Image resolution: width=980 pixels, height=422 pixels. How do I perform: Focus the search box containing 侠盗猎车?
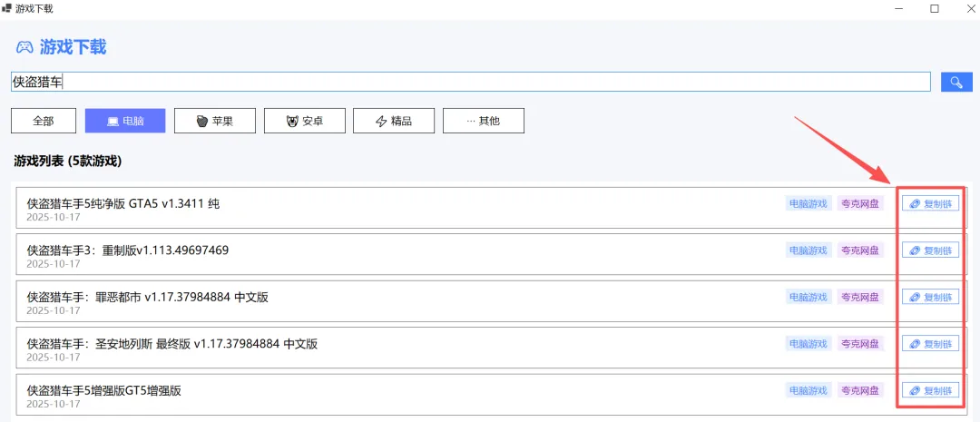point(471,82)
